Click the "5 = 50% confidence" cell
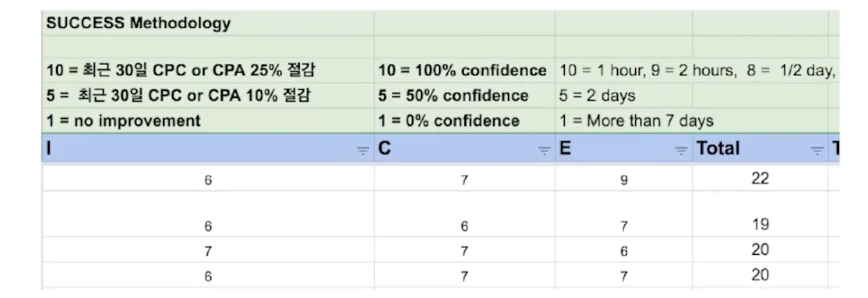Viewport: 868px width, 298px height. click(x=453, y=95)
